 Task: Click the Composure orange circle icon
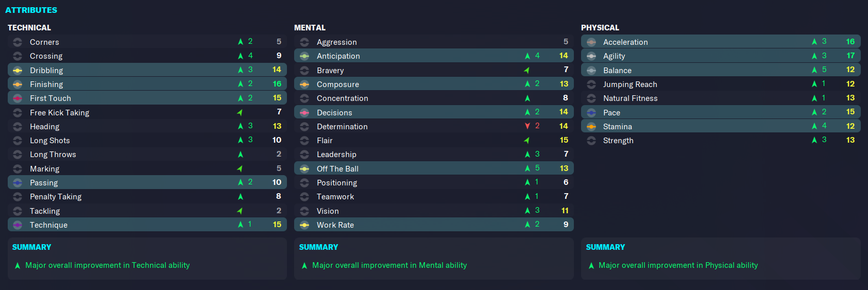[x=304, y=84]
